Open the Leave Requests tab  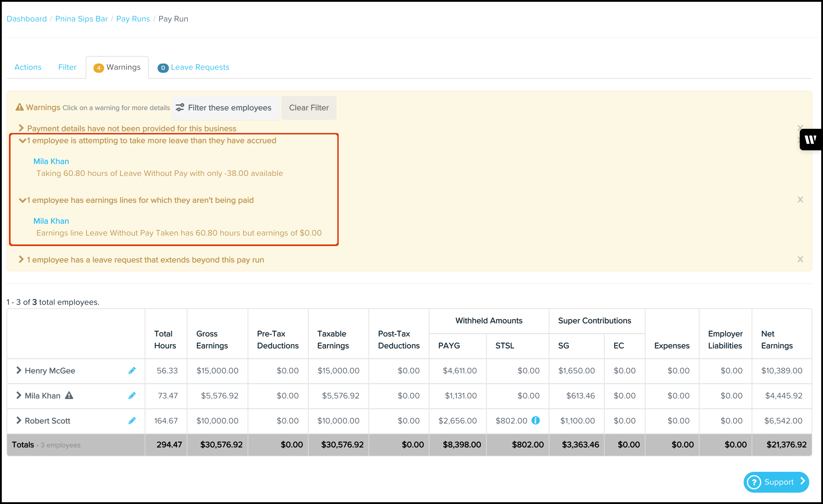point(199,67)
